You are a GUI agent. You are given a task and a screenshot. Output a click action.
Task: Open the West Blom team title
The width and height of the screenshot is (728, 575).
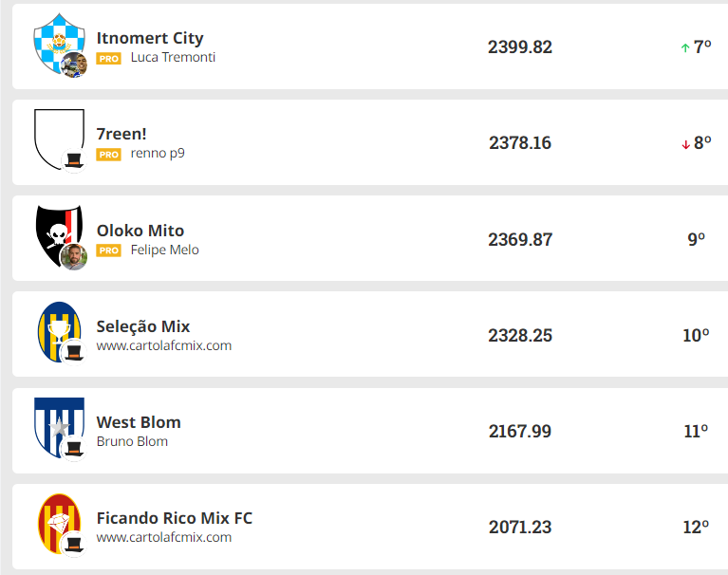pyautogui.click(x=139, y=422)
